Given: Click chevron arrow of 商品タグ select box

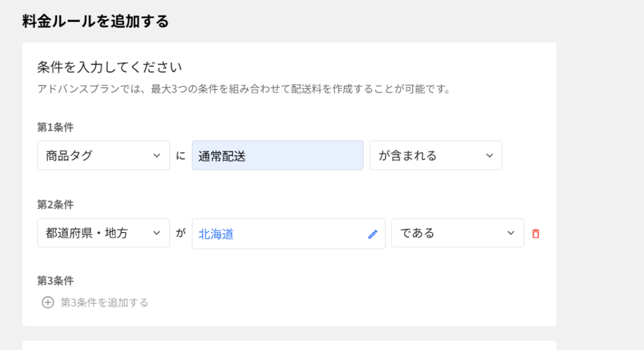Looking at the screenshot, I should pyautogui.click(x=157, y=156).
